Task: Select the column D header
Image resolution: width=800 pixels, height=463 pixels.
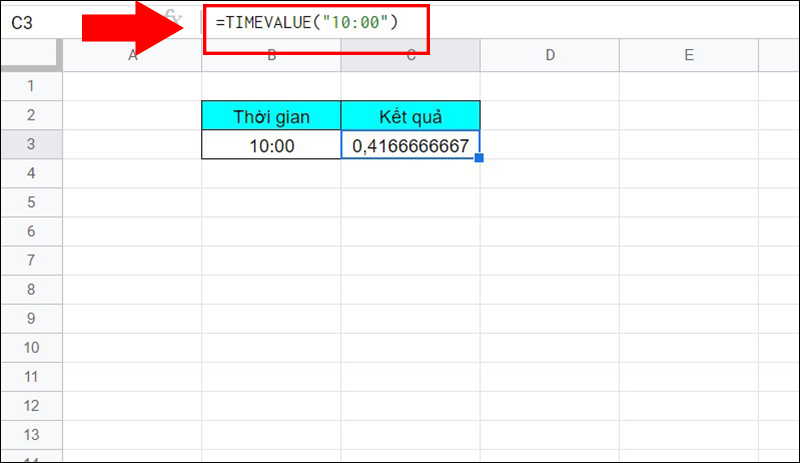Action: [549, 56]
